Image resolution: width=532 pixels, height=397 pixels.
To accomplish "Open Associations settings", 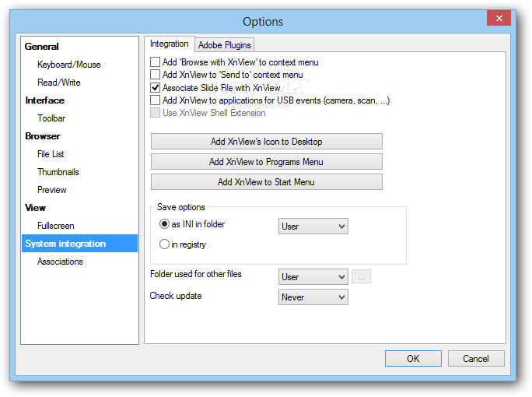I will pyautogui.click(x=60, y=262).
